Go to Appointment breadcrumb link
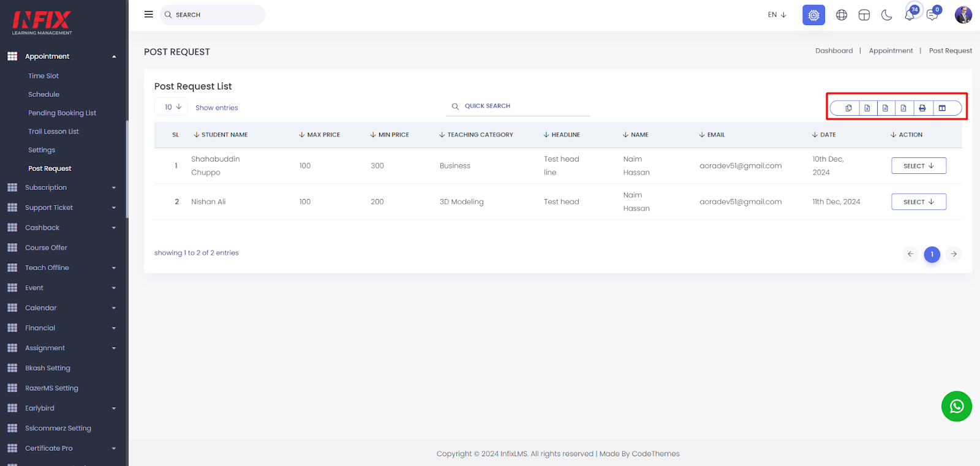The height and width of the screenshot is (466, 980). point(891,51)
